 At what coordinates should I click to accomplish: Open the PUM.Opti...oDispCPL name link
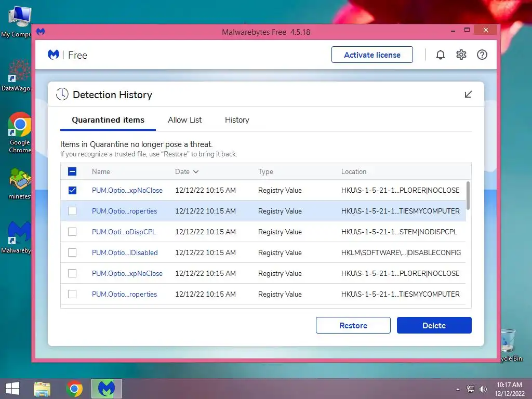click(x=124, y=232)
